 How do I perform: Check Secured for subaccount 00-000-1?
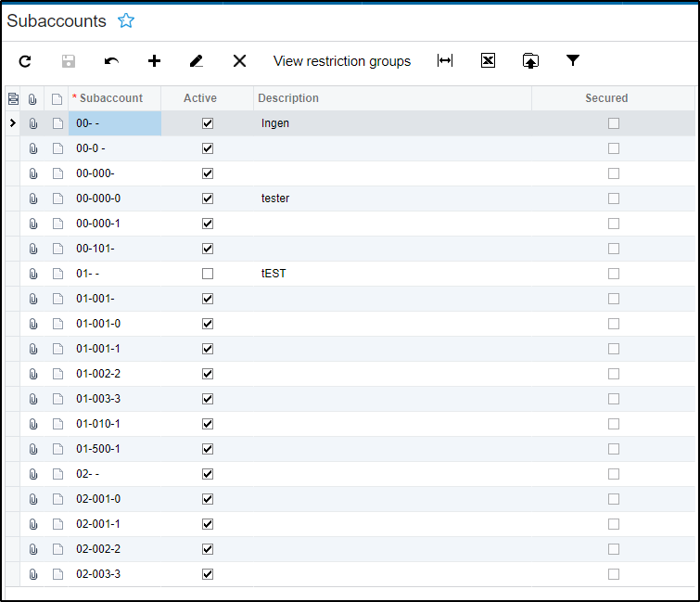click(x=614, y=224)
